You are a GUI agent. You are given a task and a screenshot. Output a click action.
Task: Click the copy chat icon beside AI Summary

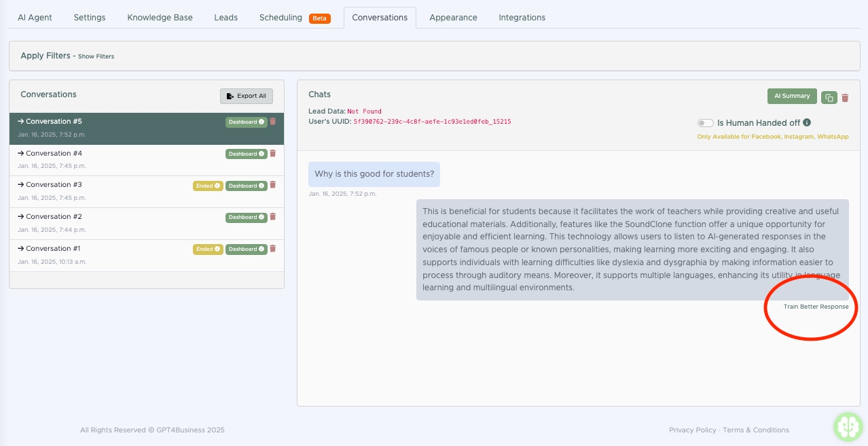[x=829, y=97]
